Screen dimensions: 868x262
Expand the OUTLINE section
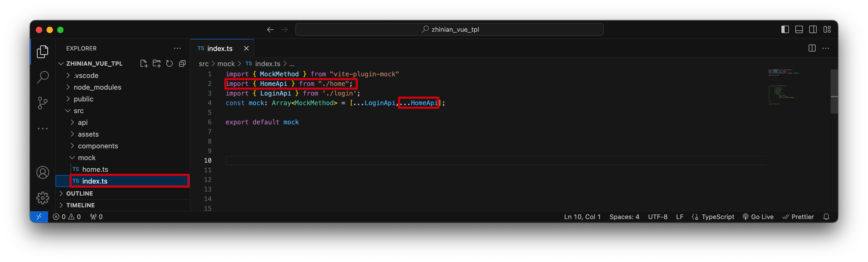[123, 193]
